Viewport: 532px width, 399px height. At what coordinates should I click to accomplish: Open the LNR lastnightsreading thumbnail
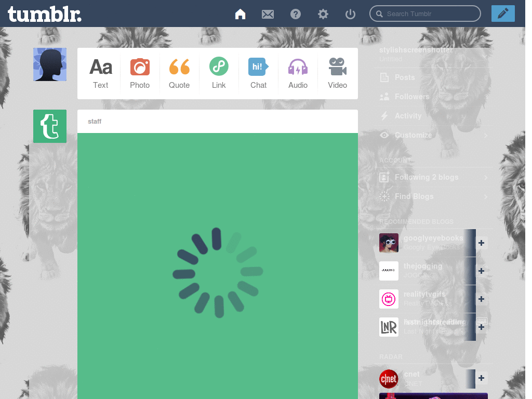point(389,327)
